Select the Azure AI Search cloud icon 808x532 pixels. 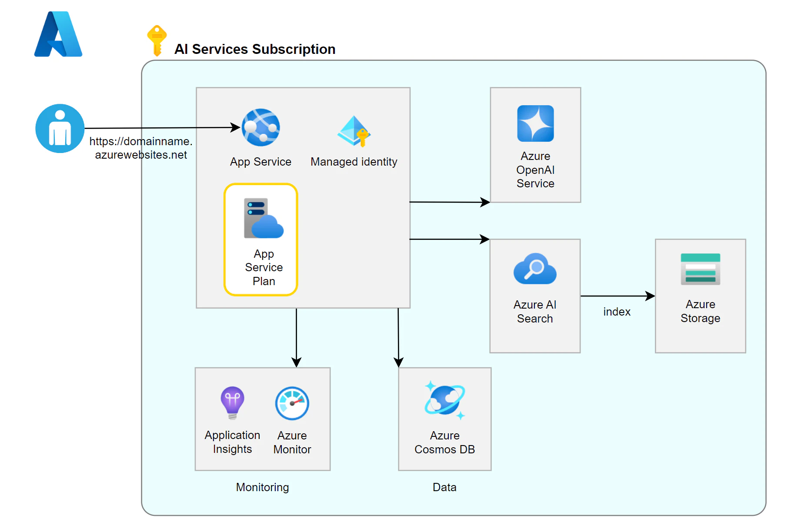tap(535, 269)
